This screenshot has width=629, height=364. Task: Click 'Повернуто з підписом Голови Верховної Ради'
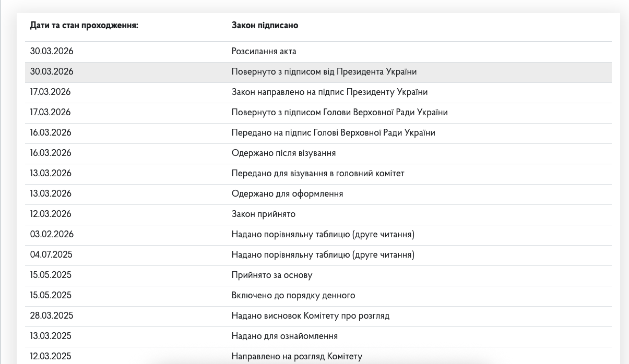(339, 113)
